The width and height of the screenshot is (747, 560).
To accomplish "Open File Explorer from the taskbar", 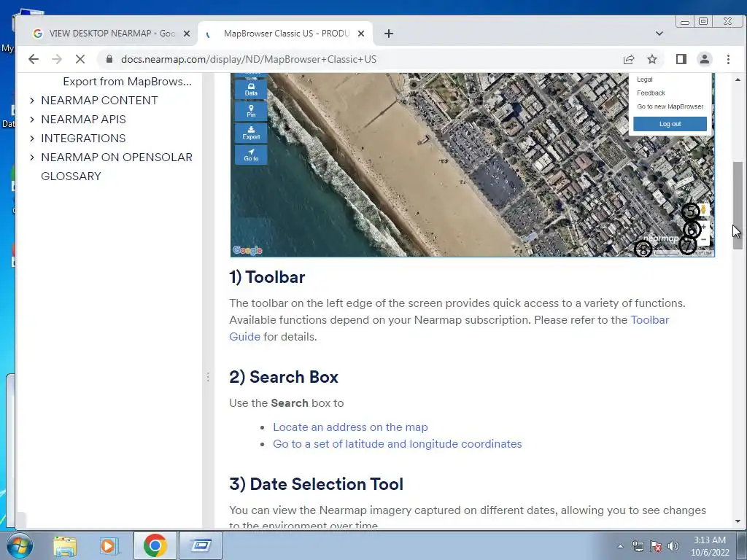I will click(x=65, y=545).
